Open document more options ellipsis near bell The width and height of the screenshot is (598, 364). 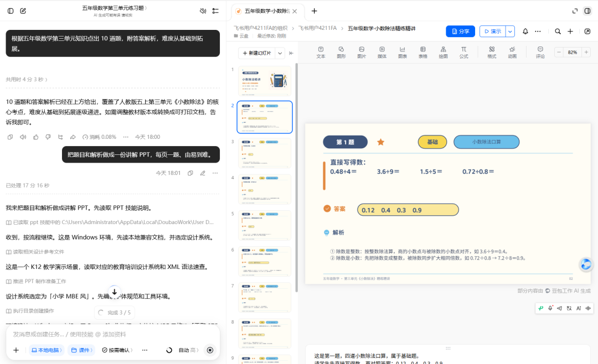(x=538, y=31)
